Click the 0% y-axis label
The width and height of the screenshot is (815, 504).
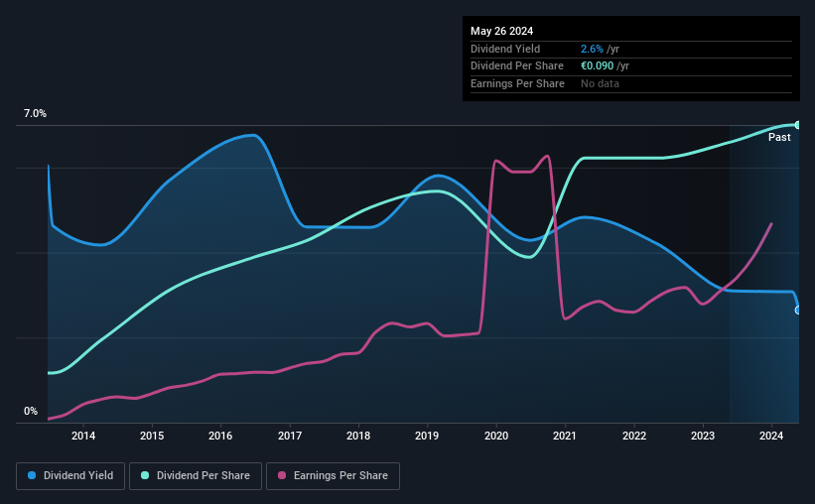pyautogui.click(x=31, y=411)
